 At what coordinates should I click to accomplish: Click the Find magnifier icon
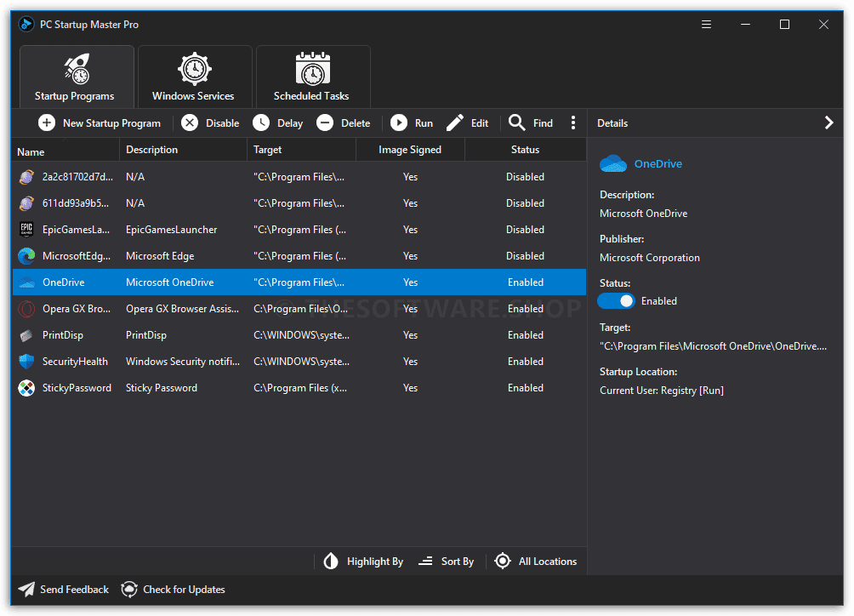[x=517, y=123]
